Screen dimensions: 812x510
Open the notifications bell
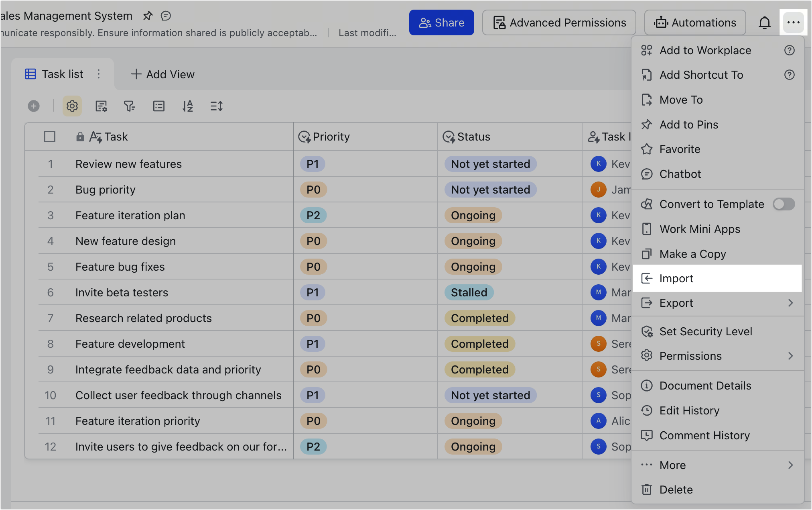[764, 22]
